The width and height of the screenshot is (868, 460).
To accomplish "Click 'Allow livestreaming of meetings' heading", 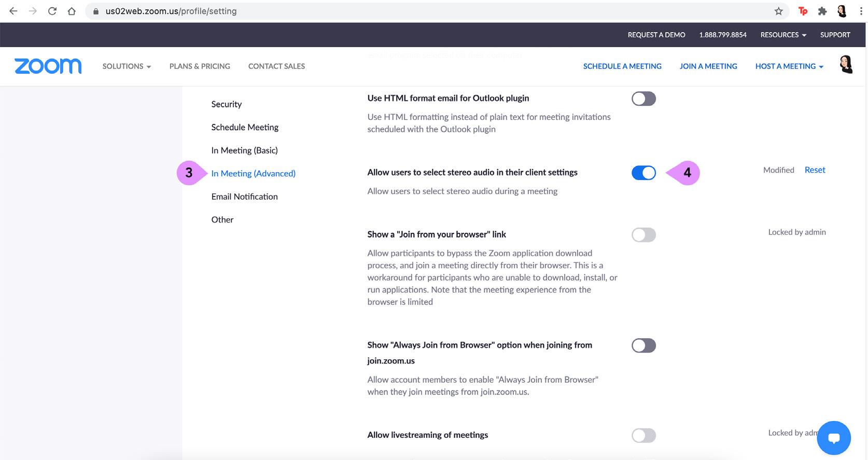I will 428,435.
